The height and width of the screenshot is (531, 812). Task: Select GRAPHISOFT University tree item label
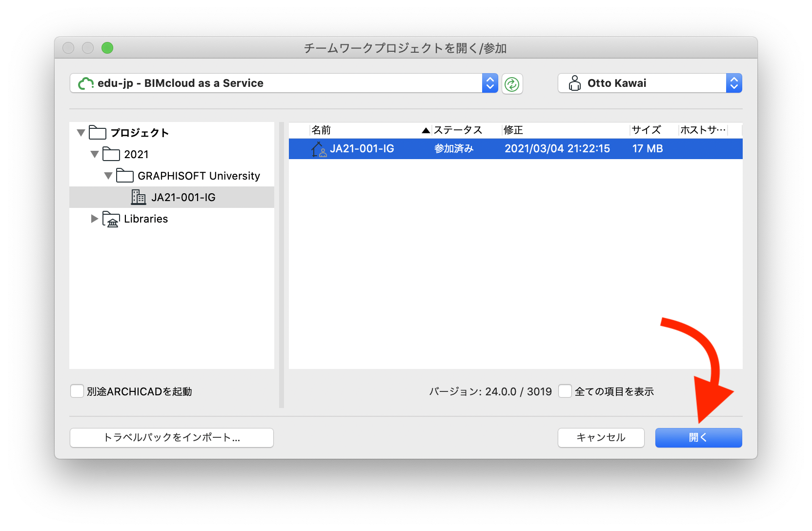[x=199, y=176]
